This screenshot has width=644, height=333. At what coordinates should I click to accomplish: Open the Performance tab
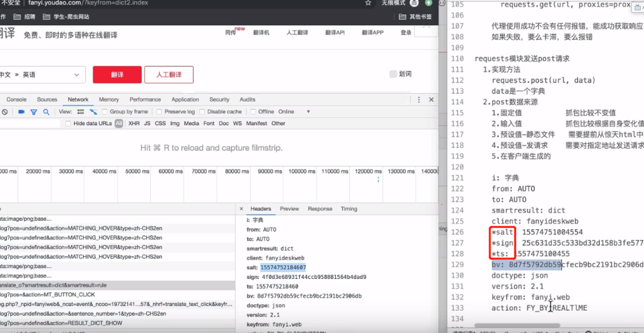tap(145, 99)
